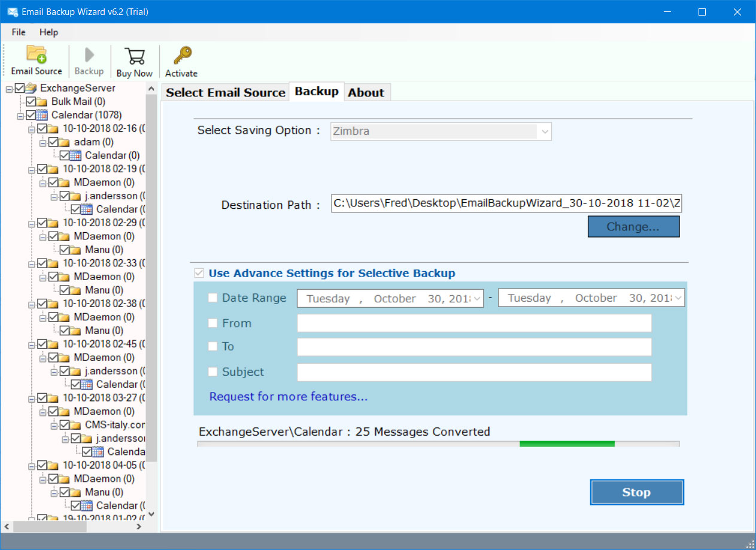Click the Stop button
The height and width of the screenshot is (550, 756).
[x=637, y=492]
